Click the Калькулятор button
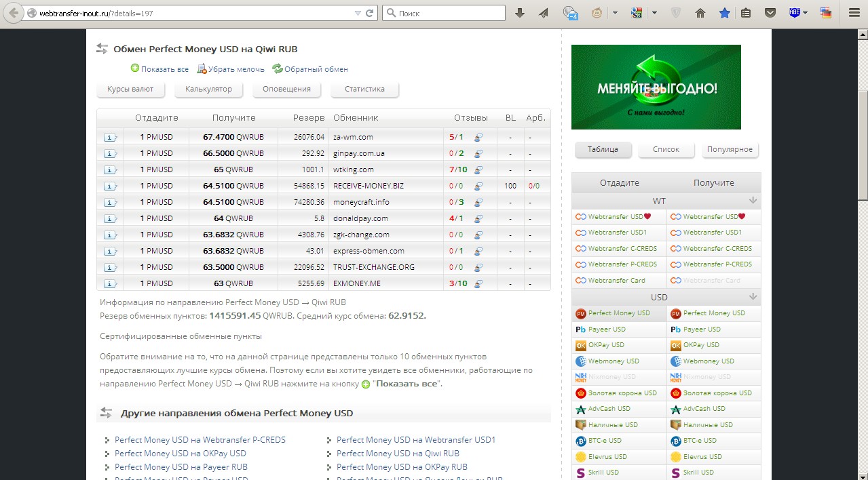Screen dimensions: 868x480 coord(208,89)
